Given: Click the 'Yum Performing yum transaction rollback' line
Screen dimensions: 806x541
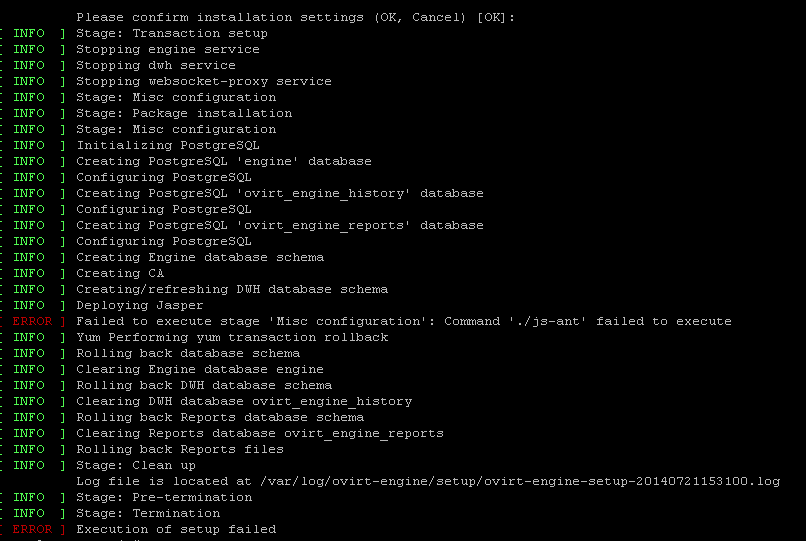Looking at the screenshot, I should [232, 337].
